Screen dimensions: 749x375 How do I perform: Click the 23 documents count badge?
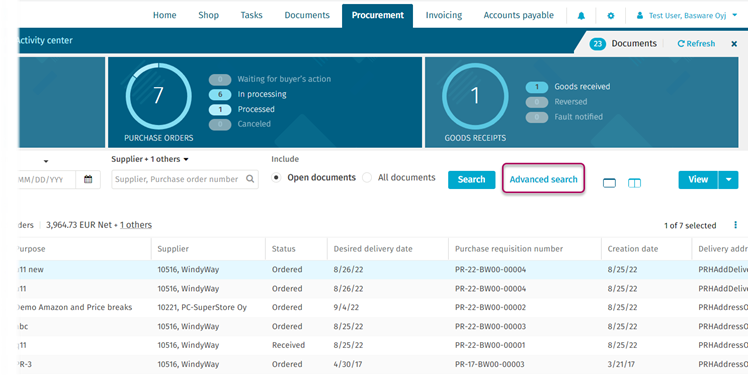coord(598,44)
